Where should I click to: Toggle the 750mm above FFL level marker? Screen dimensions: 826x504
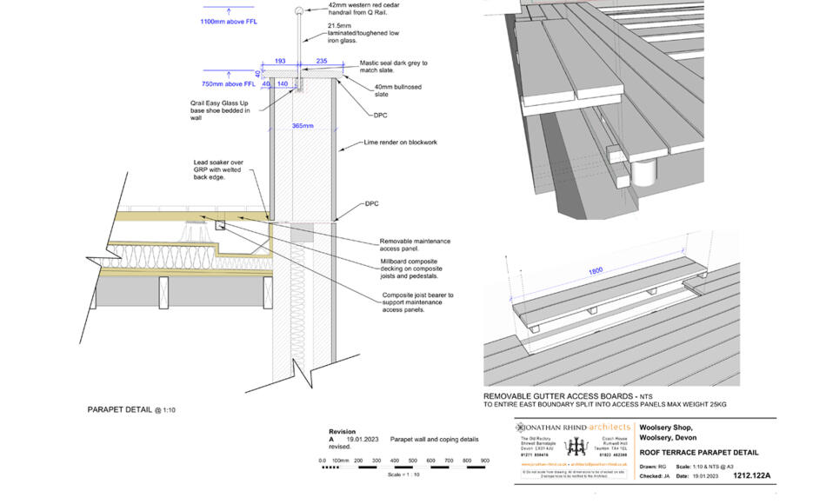coord(230,83)
